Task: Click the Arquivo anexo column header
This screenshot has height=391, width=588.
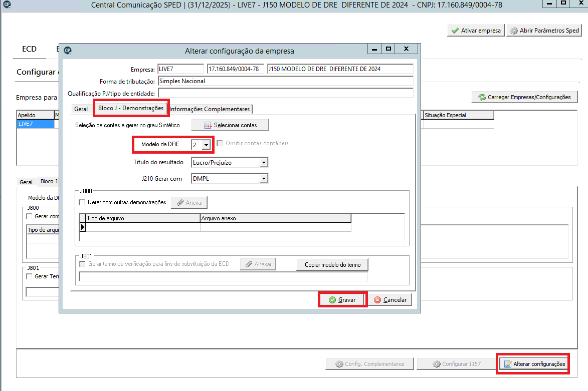Action: click(276, 218)
